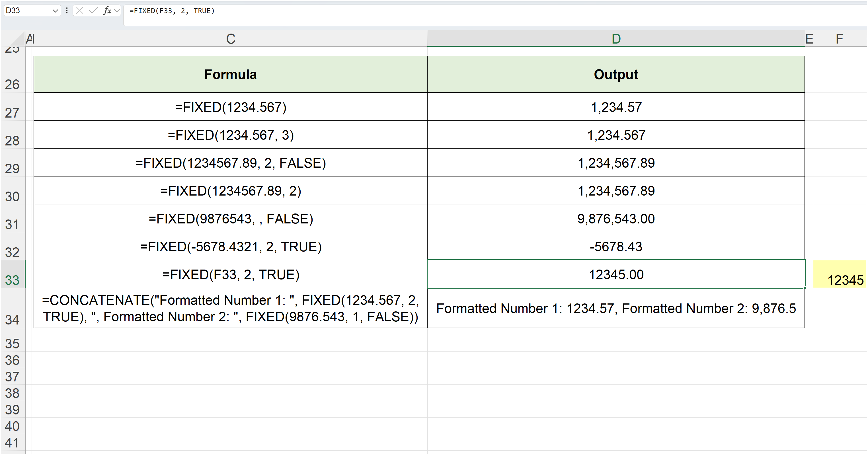868x454 pixels.
Task: Open the Name Box dropdown arrow
Action: point(55,11)
